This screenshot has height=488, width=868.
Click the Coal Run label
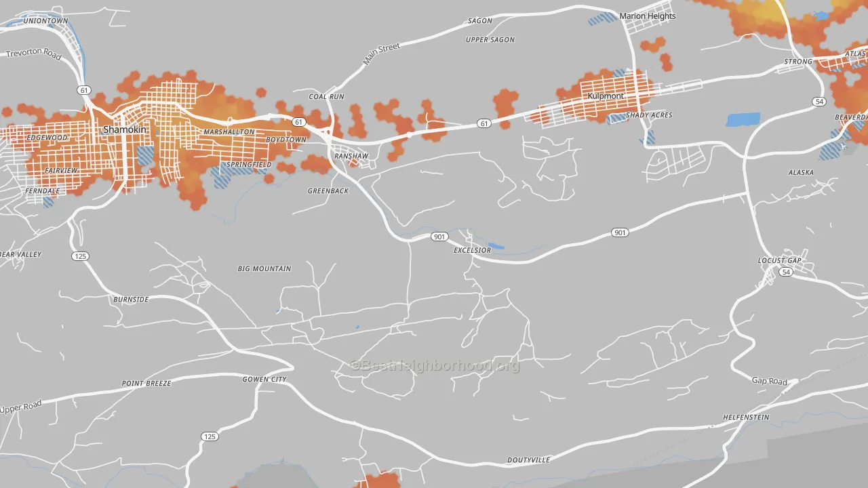327,97
